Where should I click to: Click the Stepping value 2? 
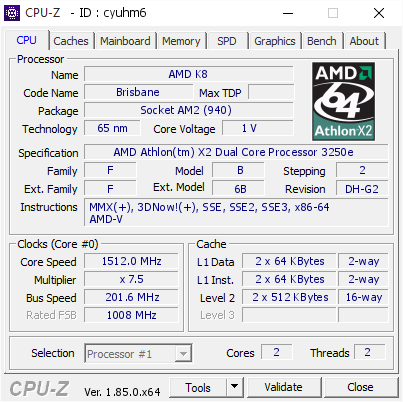[x=362, y=170]
